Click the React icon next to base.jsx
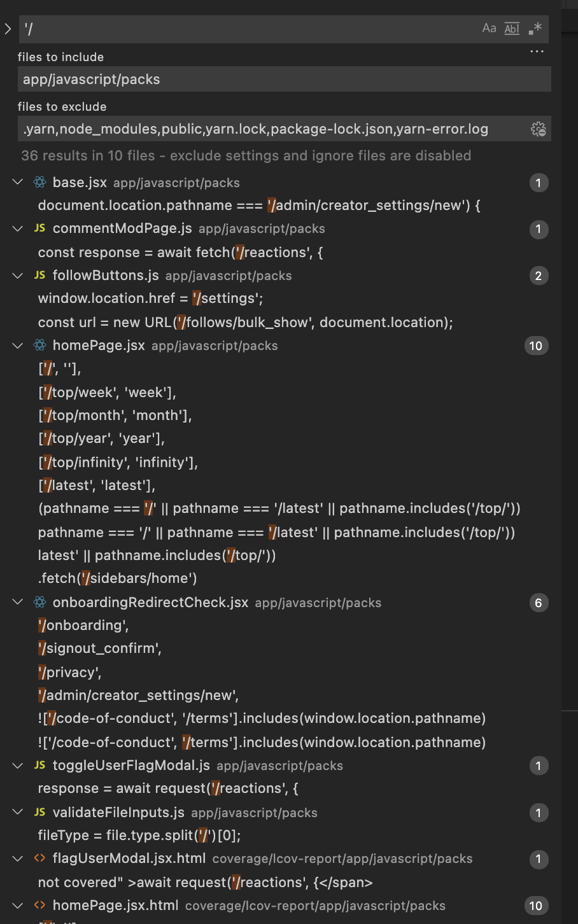This screenshot has height=924, width=578. click(x=41, y=183)
